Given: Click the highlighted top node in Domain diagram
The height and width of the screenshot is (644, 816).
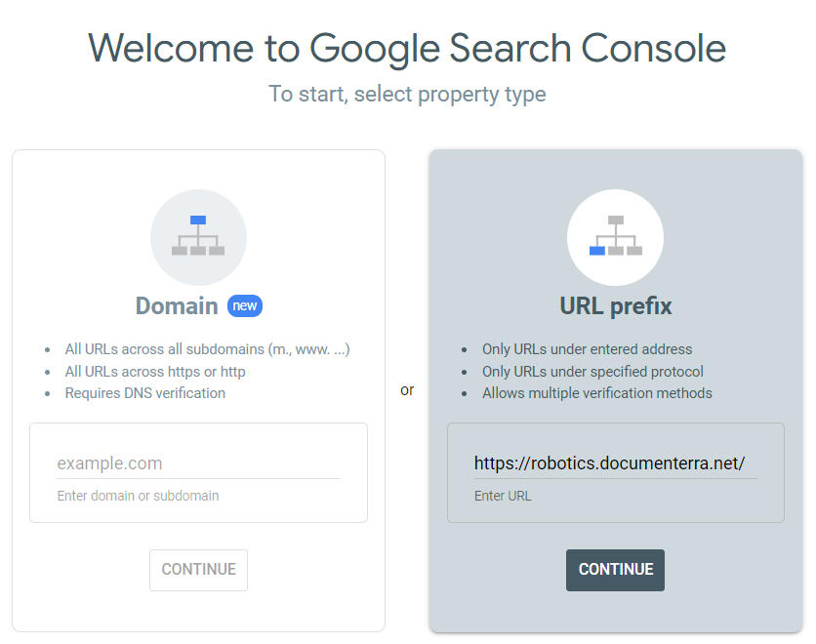Looking at the screenshot, I should (x=198, y=221).
